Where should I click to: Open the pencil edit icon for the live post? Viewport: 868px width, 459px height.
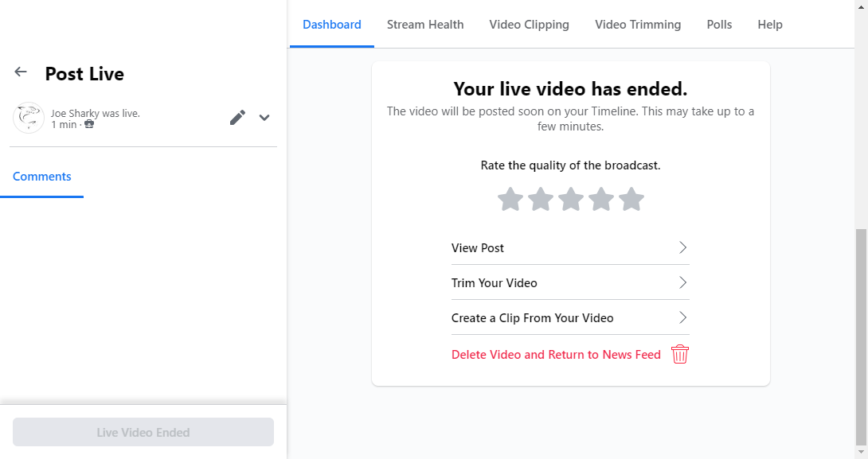point(237,117)
